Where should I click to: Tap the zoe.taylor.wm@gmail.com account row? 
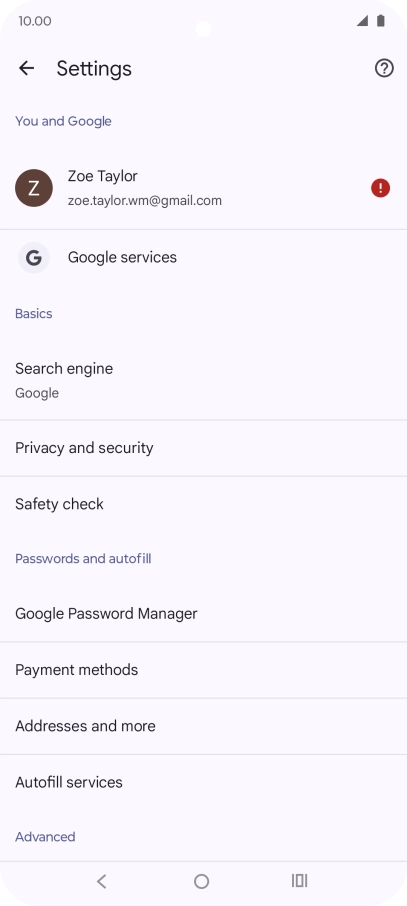[x=204, y=188]
